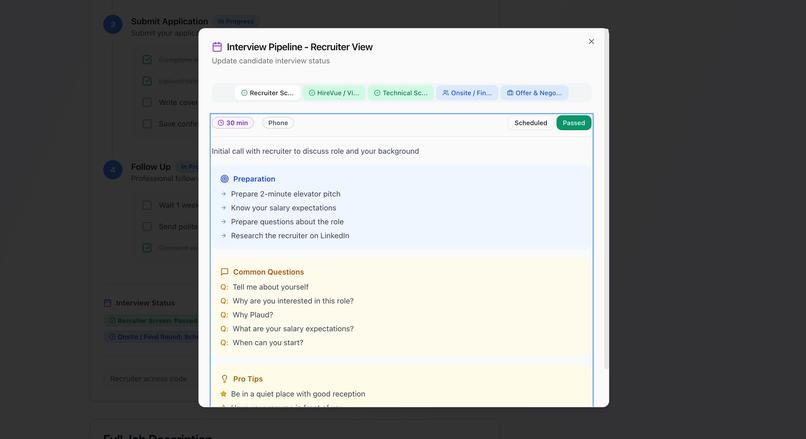The height and width of the screenshot is (439, 806).
Task: Click question 'Tell me about yourself'
Action: pyautogui.click(x=270, y=287)
